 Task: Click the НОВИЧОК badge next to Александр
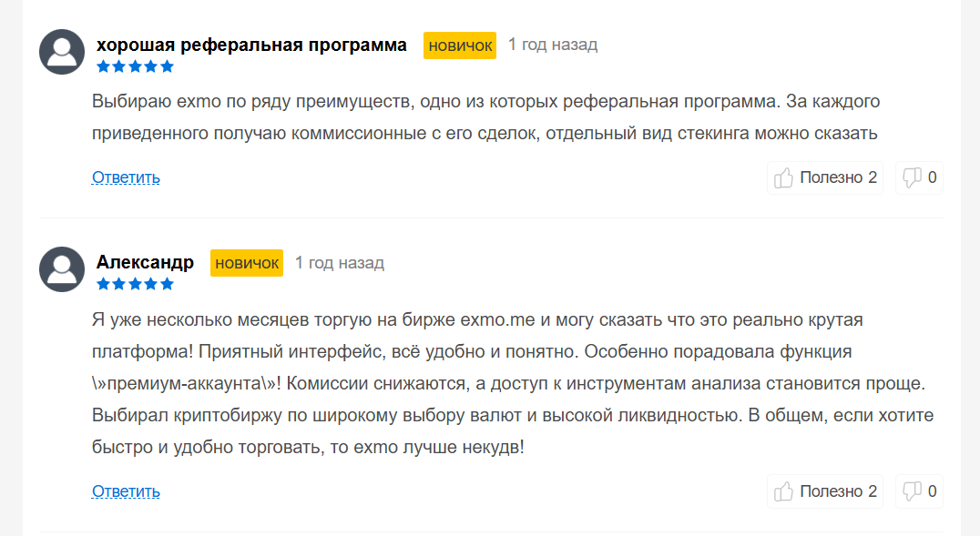(246, 262)
